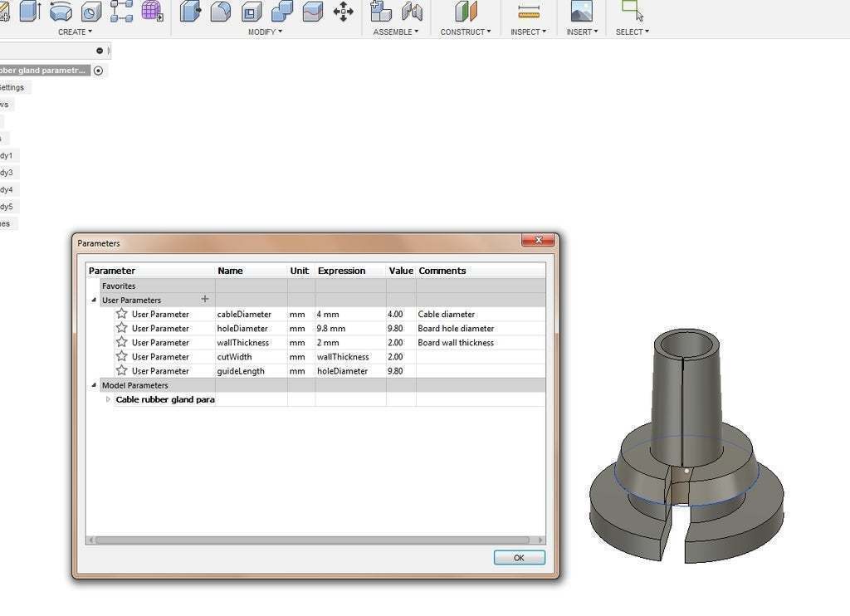This screenshot has height=616, width=850.
Task: Favorite the cableDiameter parameter star
Action: 121,314
